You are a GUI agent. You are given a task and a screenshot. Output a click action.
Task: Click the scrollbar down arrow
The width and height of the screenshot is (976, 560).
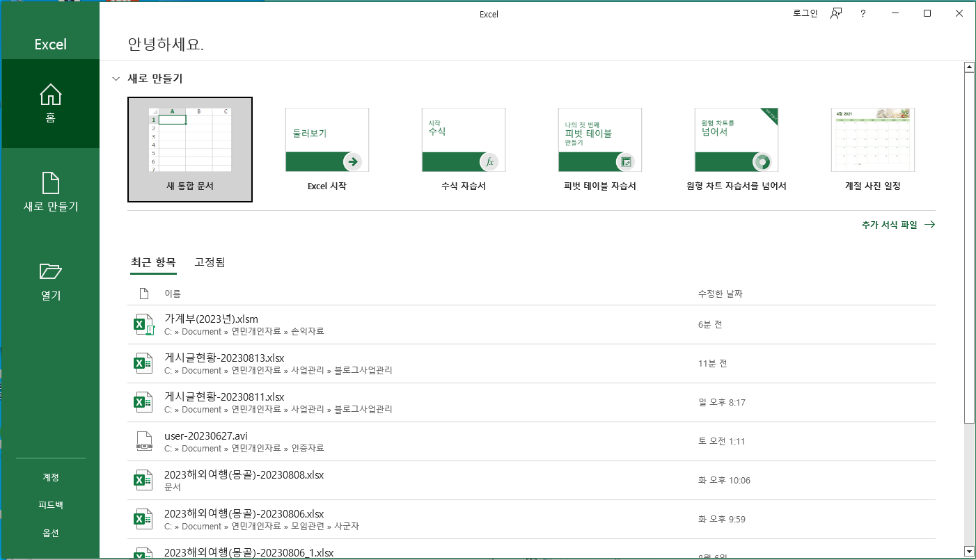968,552
